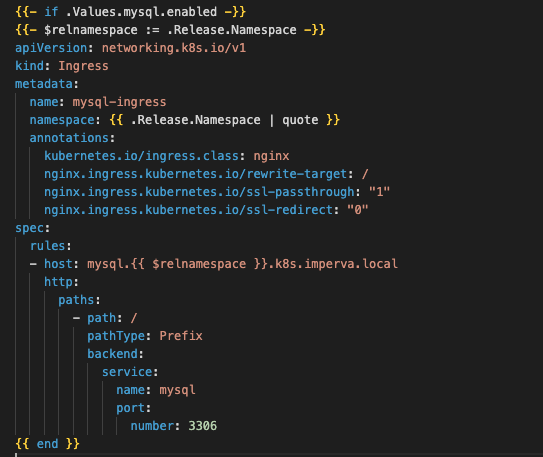Click the "paths" key

click(x=76, y=300)
